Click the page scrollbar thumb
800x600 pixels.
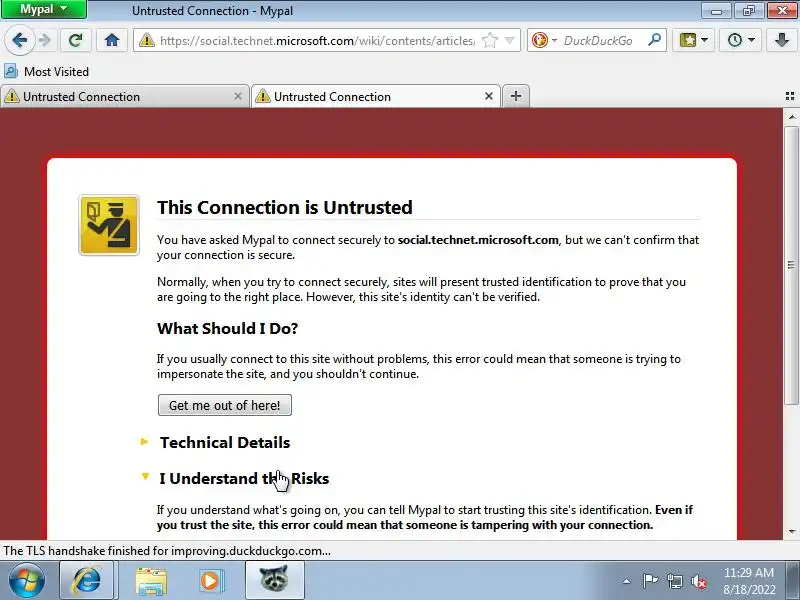tap(791, 265)
